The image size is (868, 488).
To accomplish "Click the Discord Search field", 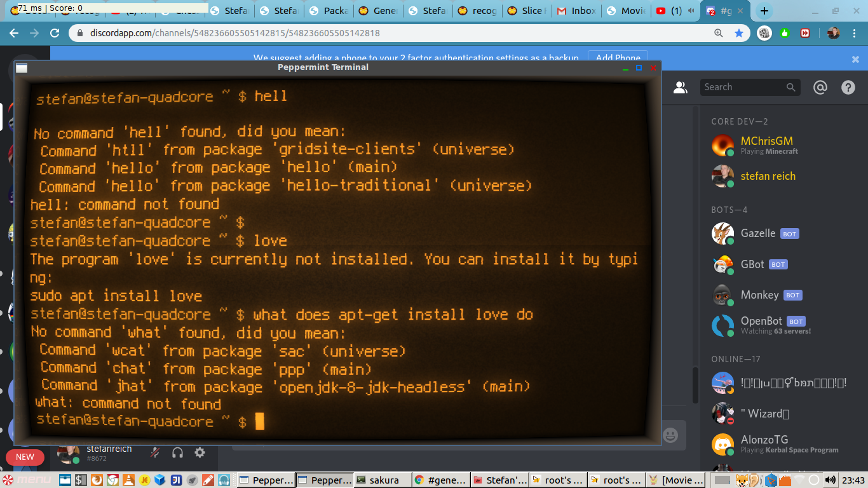I will [x=743, y=88].
